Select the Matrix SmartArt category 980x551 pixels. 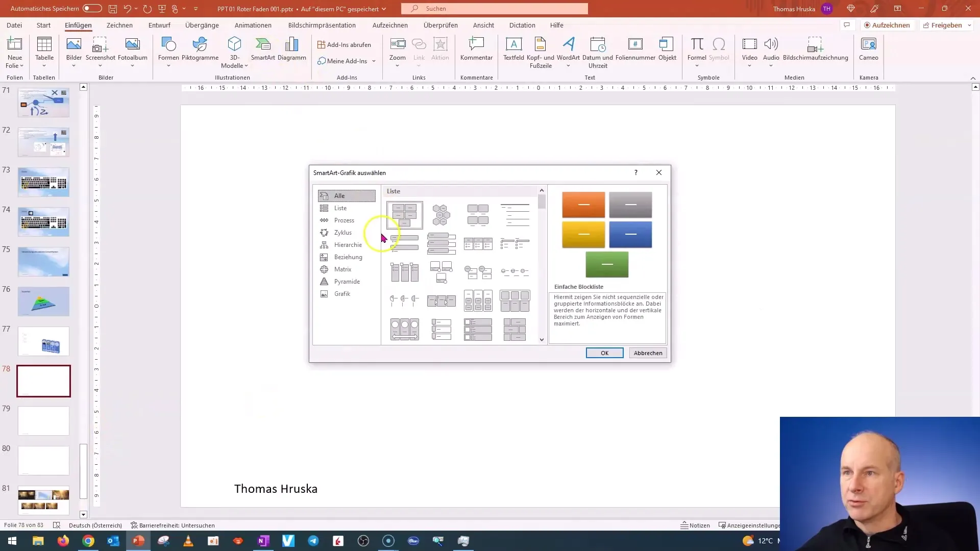tap(347, 269)
